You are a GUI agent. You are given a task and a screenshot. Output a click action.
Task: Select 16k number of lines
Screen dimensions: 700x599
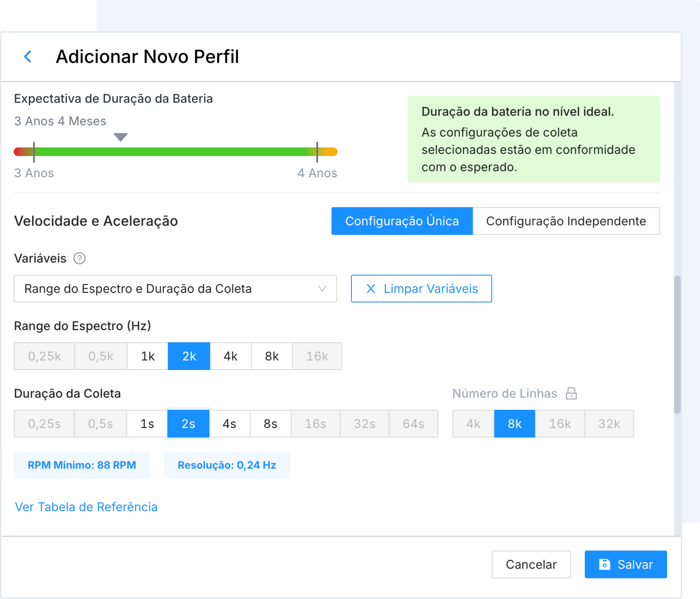(x=560, y=424)
